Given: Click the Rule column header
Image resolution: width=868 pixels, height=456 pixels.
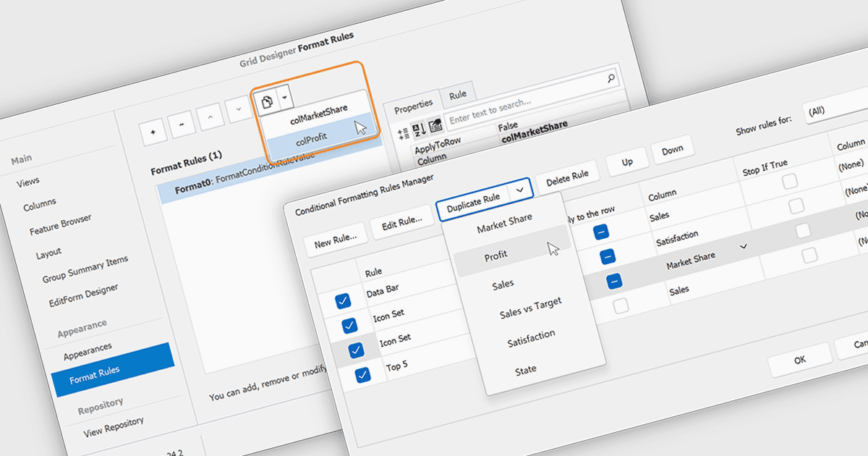Looking at the screenshot, I should pos(373,272).
